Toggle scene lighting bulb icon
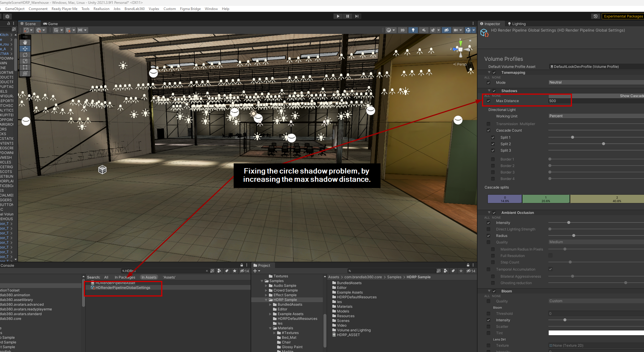Viewport: 644px width, 352px height. point(413,30)
